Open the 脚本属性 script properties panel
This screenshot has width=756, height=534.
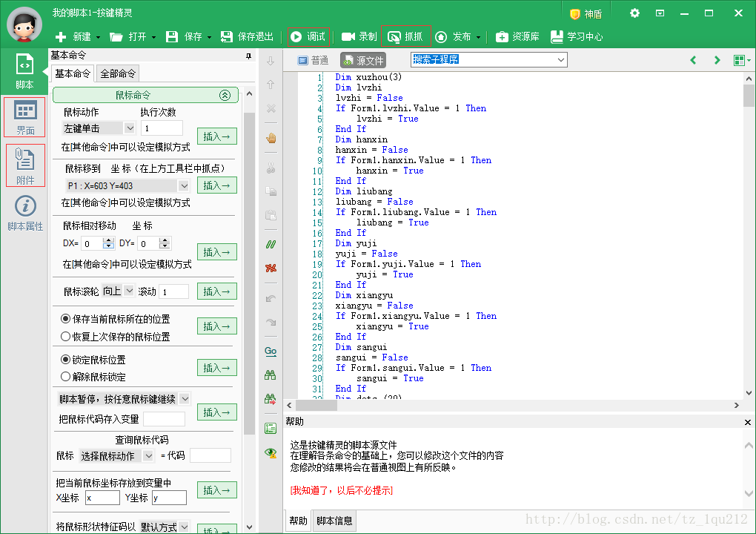tap(25, 213)
